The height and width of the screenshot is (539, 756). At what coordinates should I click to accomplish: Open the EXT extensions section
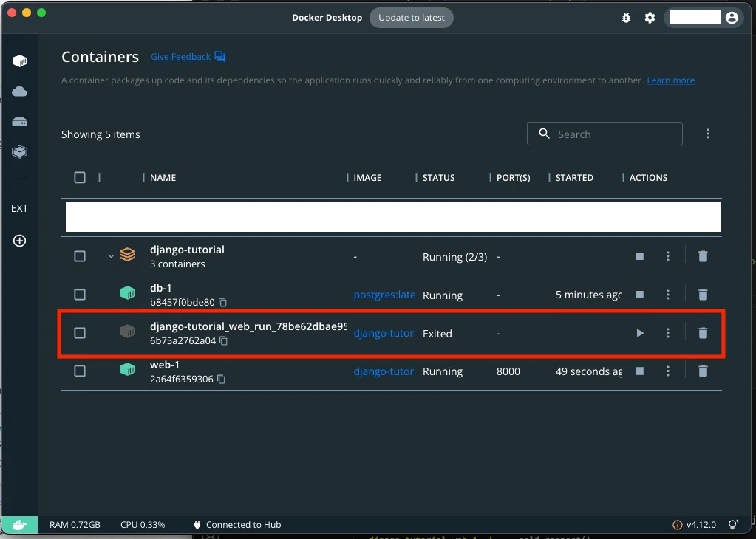coord(19,208)
